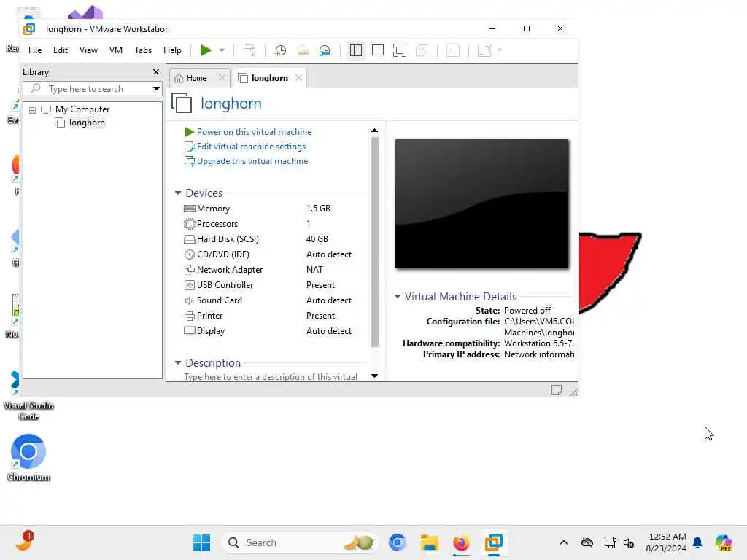Open the Help menu
Image resolution: width=747 pixels, height=560 pixels.
pyautogui.click(x=172, y=50)
